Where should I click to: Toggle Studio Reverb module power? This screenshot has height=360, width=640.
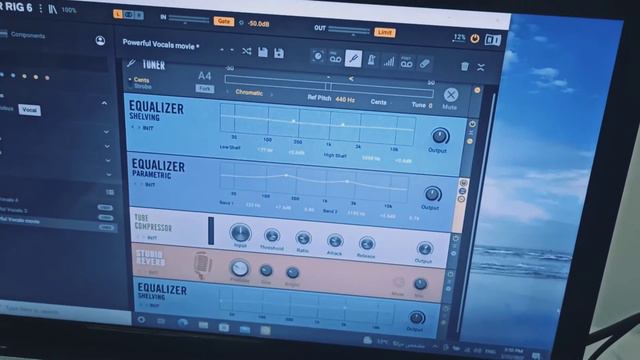(x=450, y=274)
